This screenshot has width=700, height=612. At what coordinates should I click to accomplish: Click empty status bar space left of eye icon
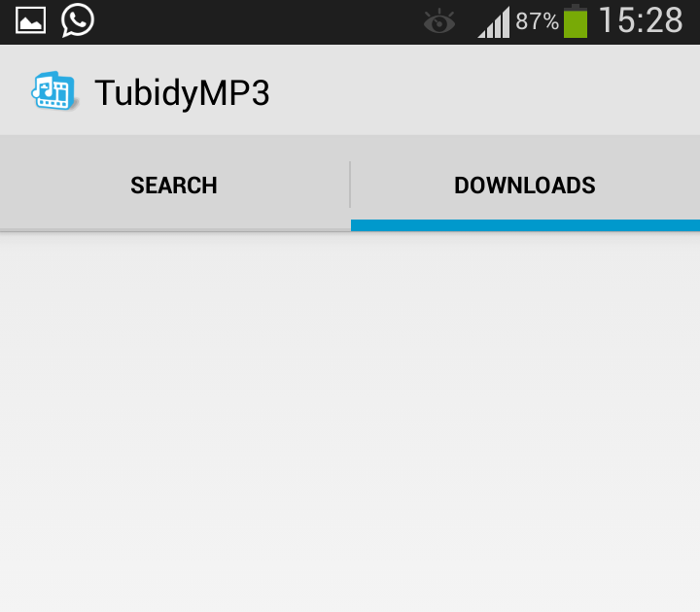click(x=257, y=21)
